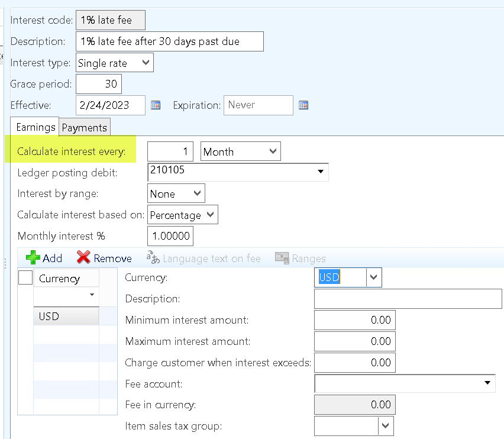This screenshot has width=504, height=439.
Task: Expand the Ledger posting debit dropdown
Action: click(x=321, y=172)
